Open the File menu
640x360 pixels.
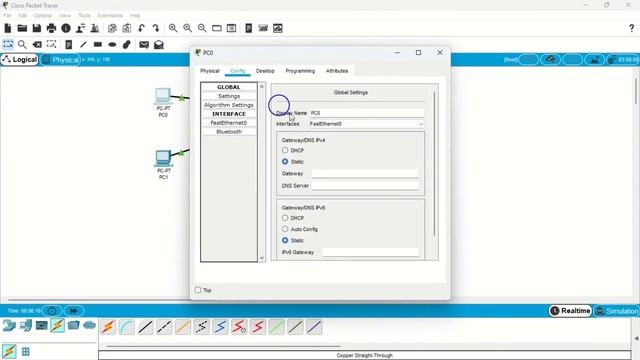(7, 15)
